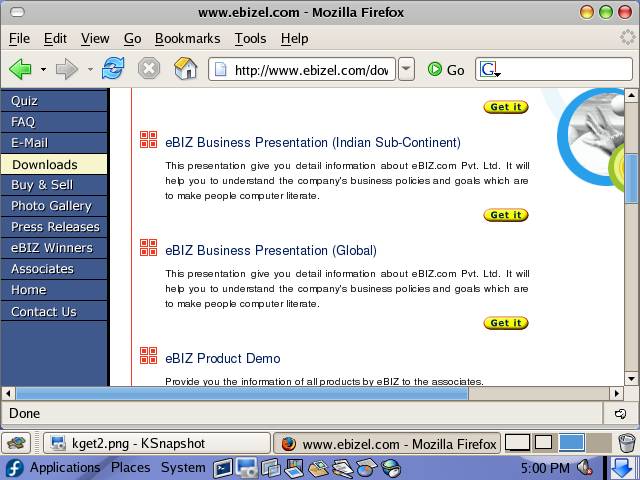Open the search engine selector dropdown
640x480 pixels.
pyautogui.click(x=490, y=70)
